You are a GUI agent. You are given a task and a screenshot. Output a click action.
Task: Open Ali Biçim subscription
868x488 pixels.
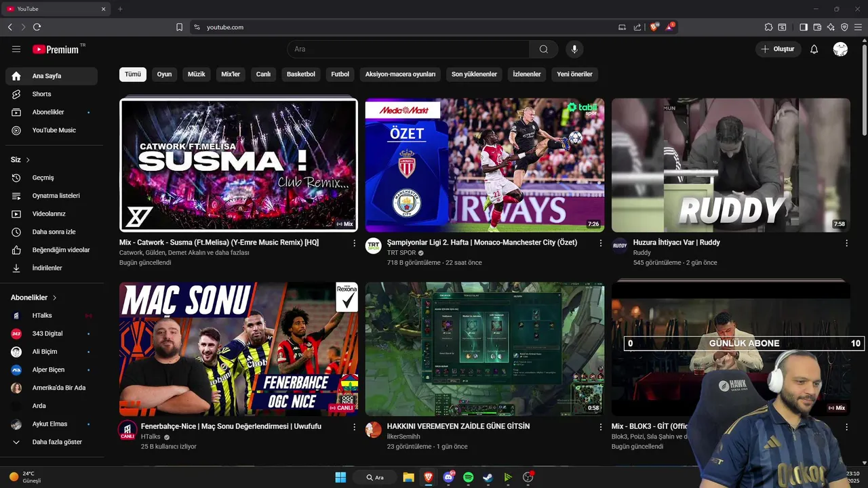[52, 352]
